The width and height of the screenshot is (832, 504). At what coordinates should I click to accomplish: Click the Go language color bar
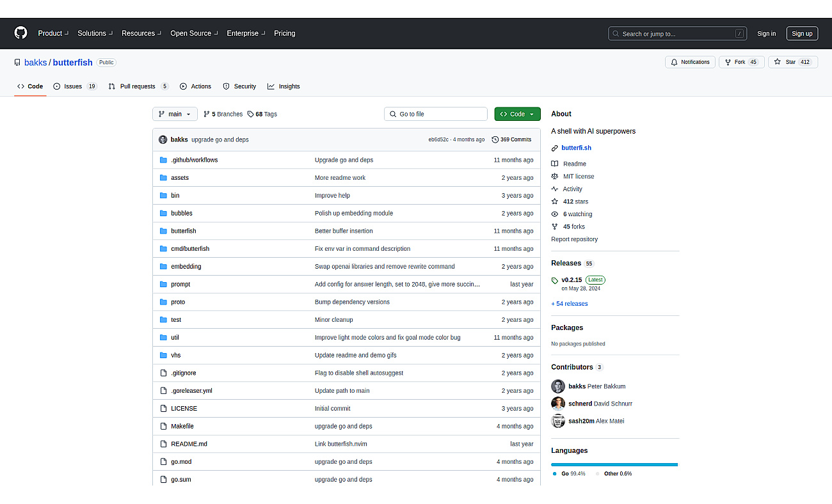click(614, 464)
